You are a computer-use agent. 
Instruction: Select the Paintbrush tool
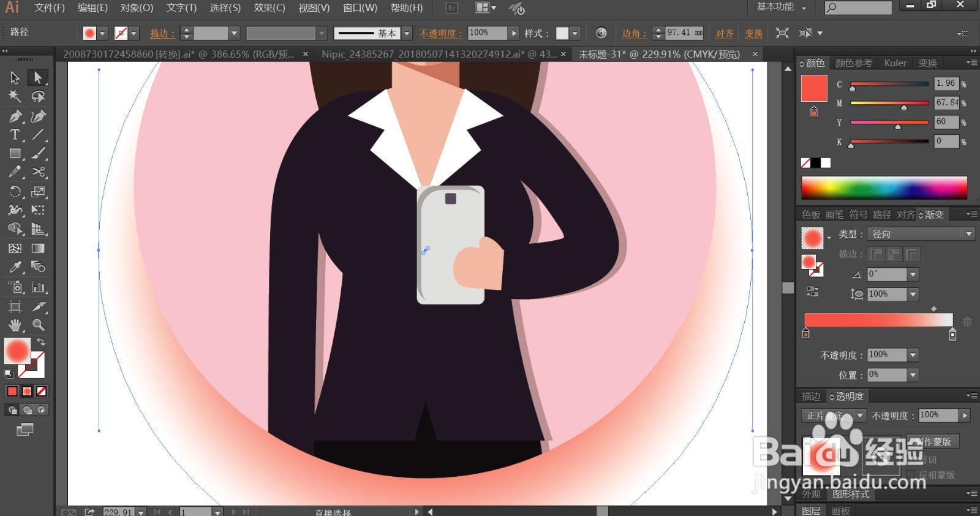pos(38,153)
